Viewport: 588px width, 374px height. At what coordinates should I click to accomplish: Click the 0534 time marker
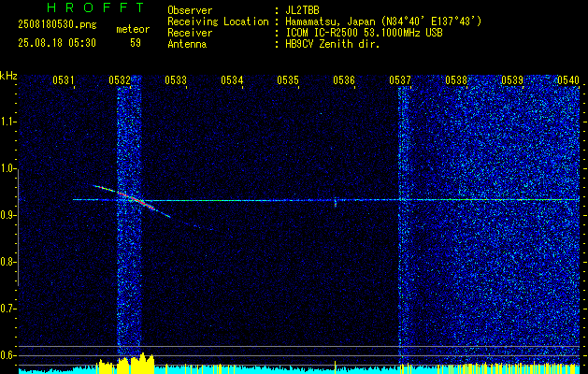click(232, 79)
